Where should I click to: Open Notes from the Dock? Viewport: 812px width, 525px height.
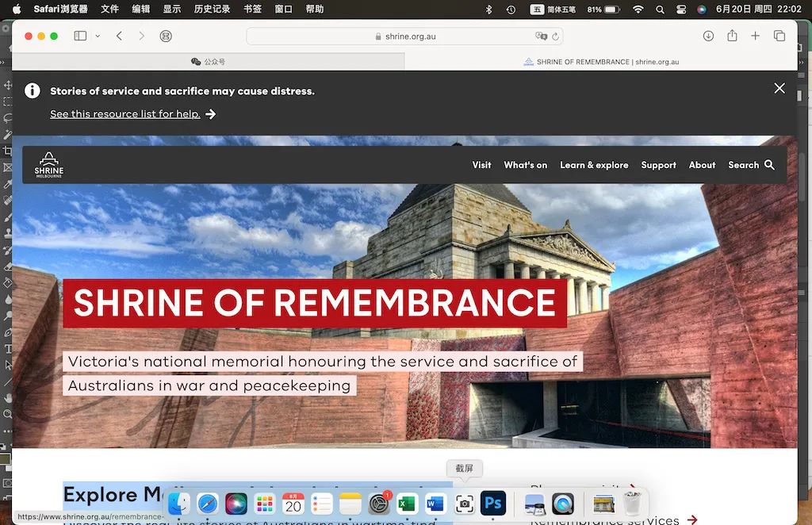click(x=350, y=504)
